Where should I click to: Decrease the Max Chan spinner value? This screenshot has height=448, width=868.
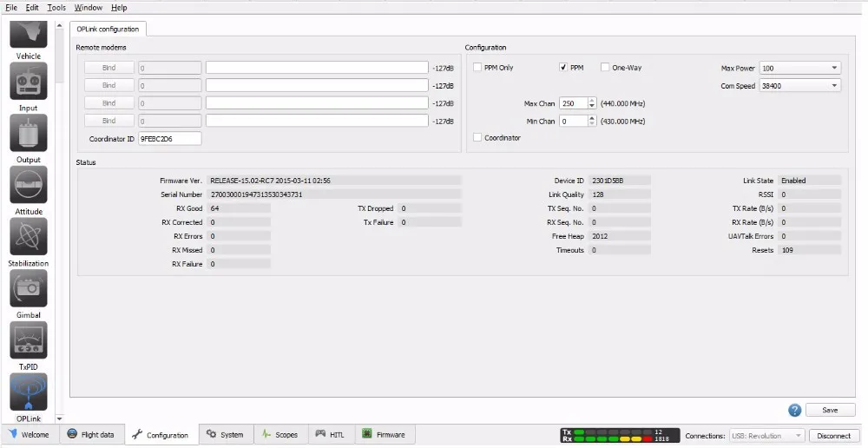pyautogui.click(x=592, y=106)
